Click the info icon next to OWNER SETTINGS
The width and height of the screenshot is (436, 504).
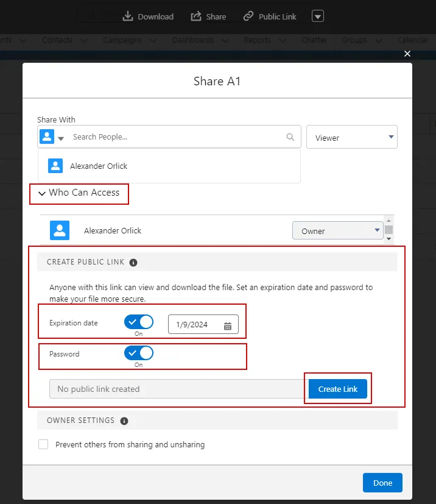[125, 420]
